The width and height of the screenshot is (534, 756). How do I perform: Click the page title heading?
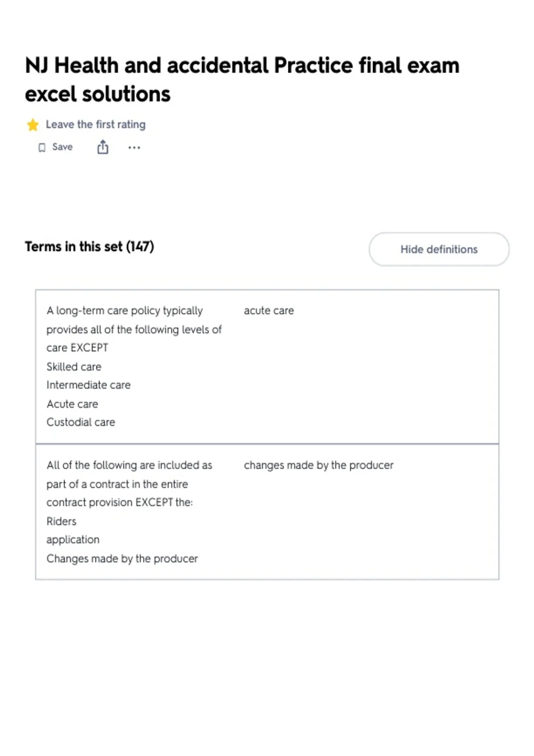click(242, 80)
